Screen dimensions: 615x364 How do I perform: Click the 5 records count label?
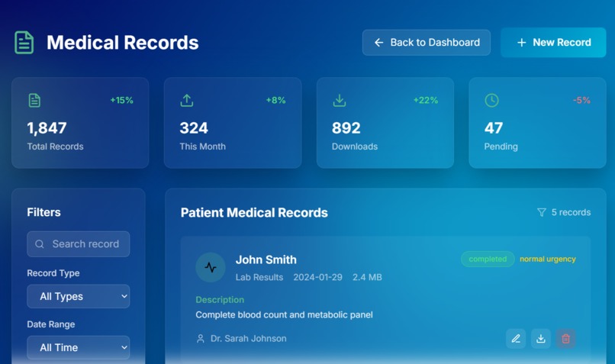point(571,212)
